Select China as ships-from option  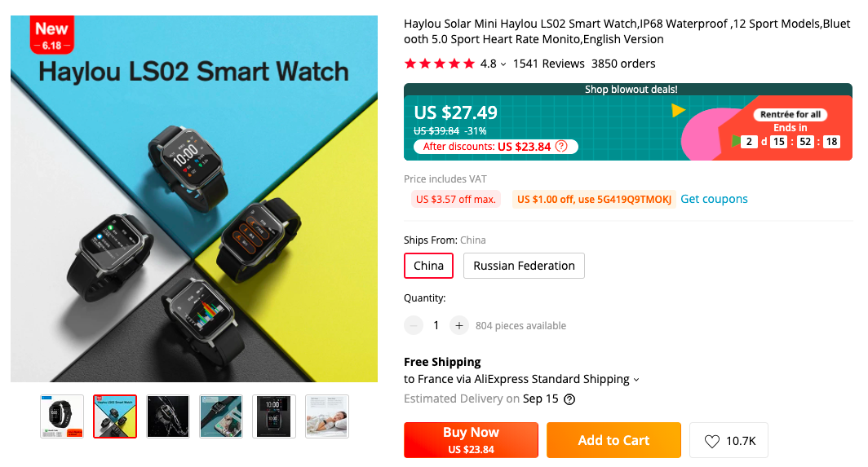(x=428, y=266)
